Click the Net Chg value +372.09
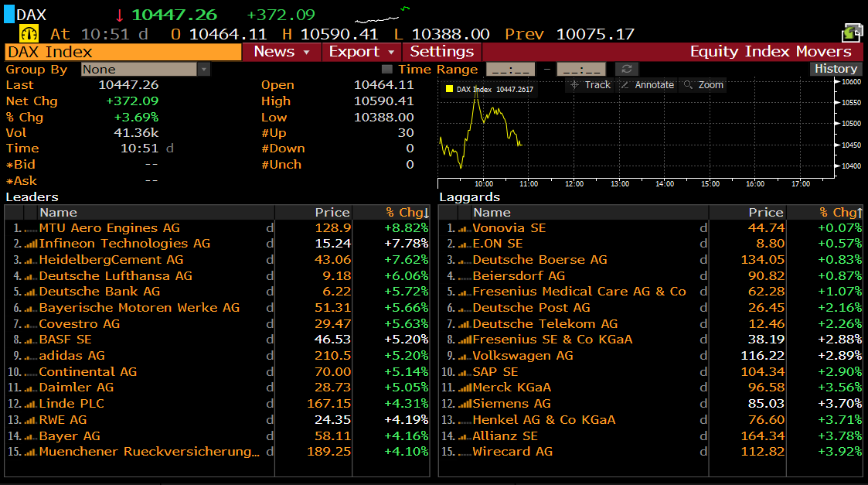The height and width of the screenshot is (485, 868). tap(131, 101)
